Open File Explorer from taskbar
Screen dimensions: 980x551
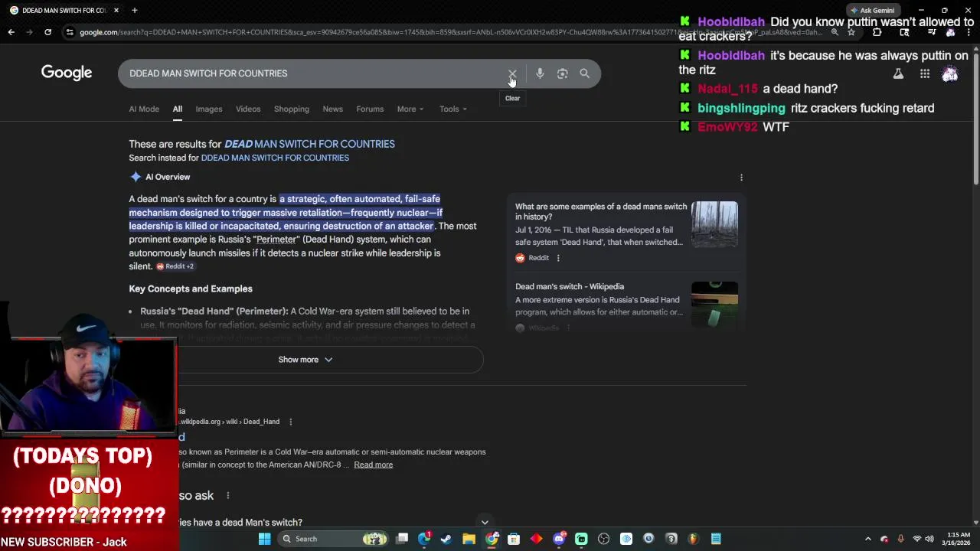469,539
